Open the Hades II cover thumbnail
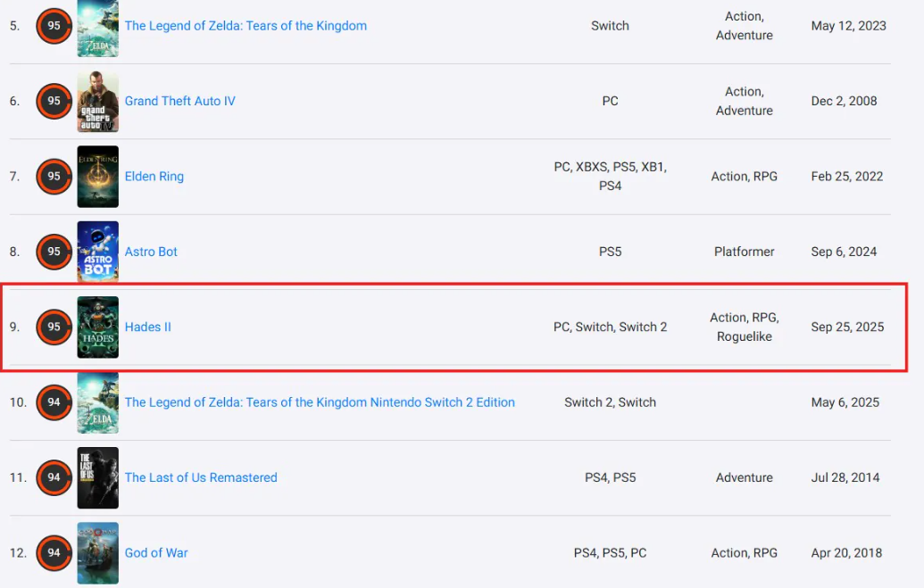924x588 pixels. point(97,327)
